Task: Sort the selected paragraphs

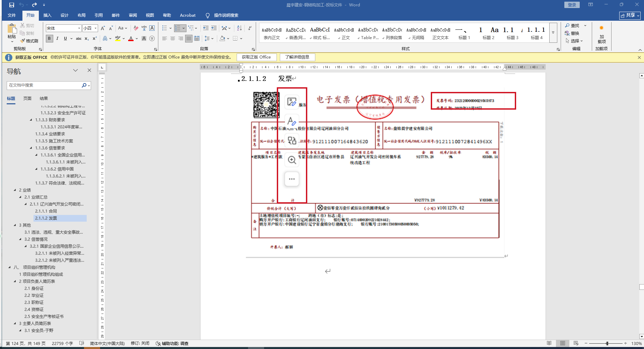Action: click(239, 28)
